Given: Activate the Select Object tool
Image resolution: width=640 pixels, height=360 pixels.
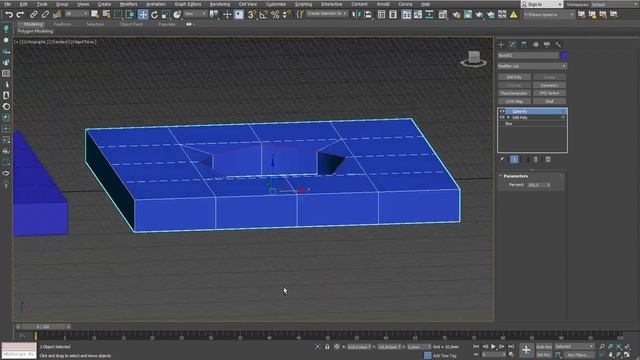Looking at the screenshot, I should pos(95,15).
